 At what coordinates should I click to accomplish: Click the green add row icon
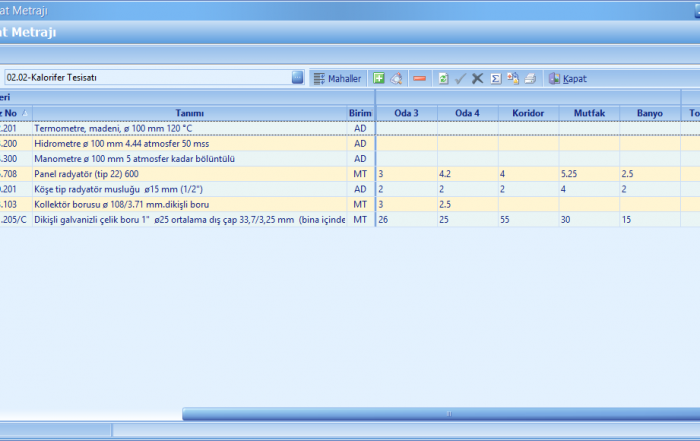click(x=379, y=78)
